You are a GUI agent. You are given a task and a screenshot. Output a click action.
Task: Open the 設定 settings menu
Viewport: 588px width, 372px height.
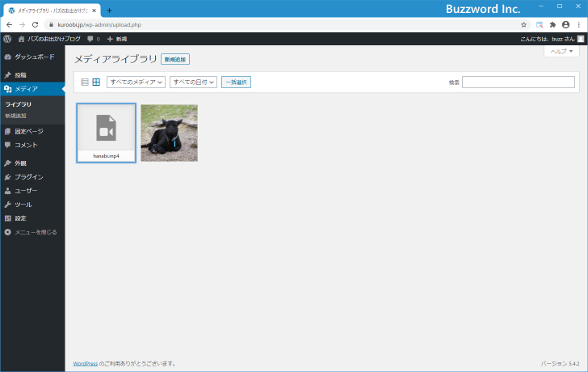click(x=20, y=218)
